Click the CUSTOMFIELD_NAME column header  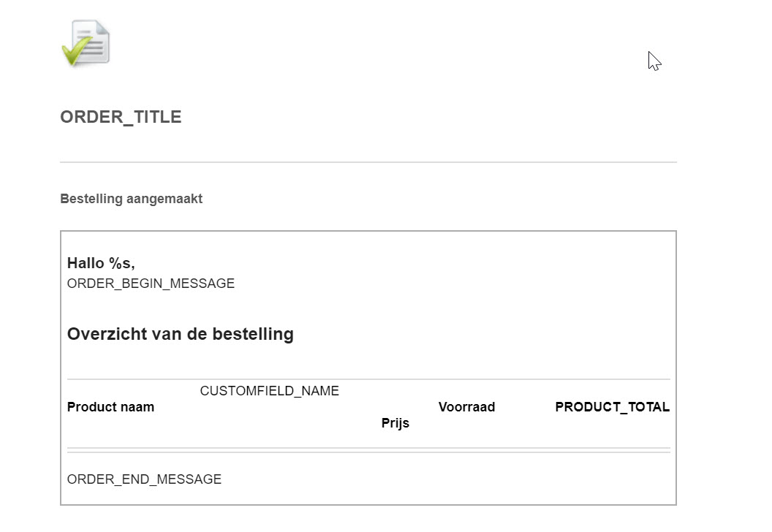point(269,391)
